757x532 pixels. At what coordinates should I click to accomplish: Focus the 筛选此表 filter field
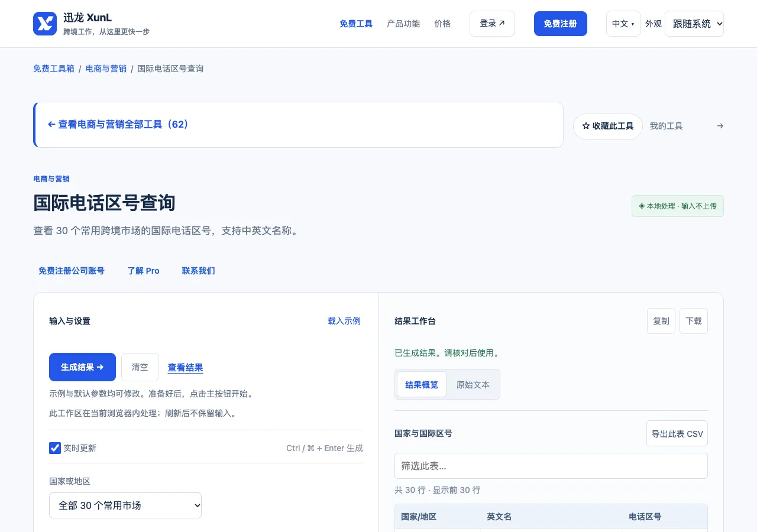[551, 466]
